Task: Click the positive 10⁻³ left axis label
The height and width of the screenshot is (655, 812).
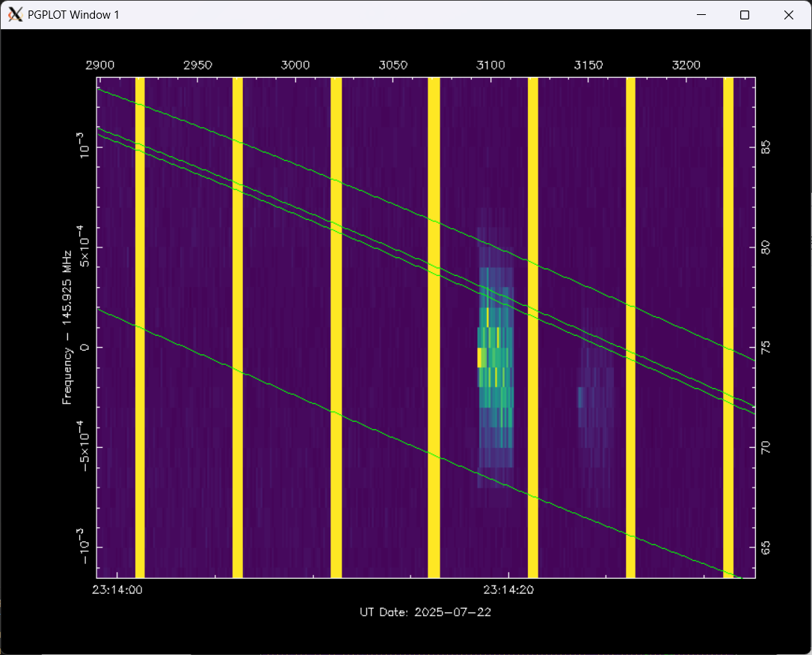Action: point(83,146)
